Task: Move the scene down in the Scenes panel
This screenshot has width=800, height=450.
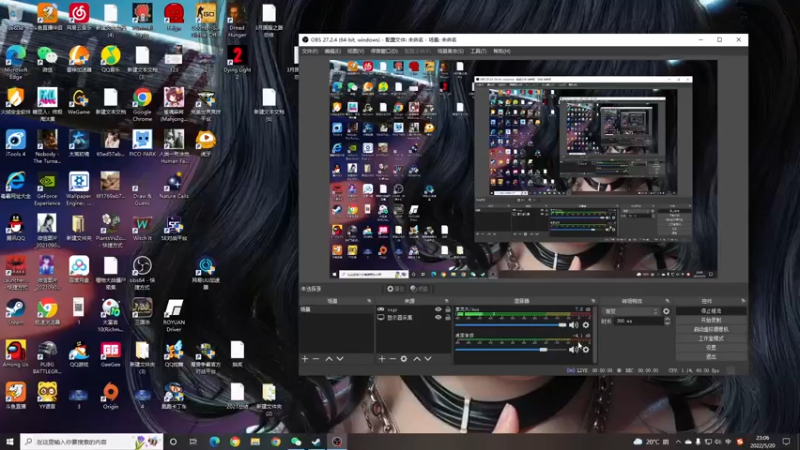Action: pyautogui.click(x=340, y=359)
